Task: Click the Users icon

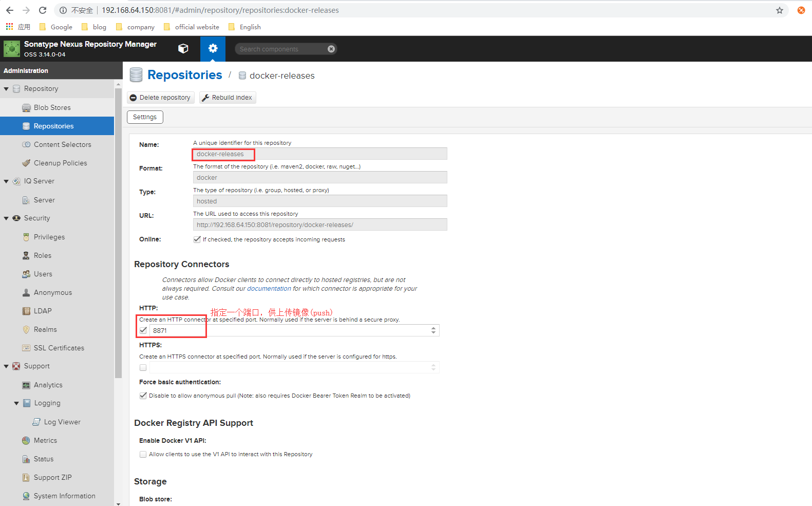Action: [x=26, y=274]
